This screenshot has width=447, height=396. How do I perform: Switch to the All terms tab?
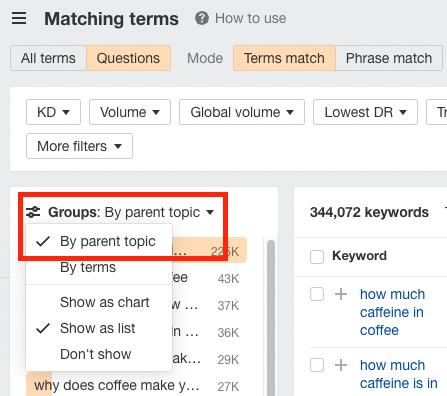48,58
